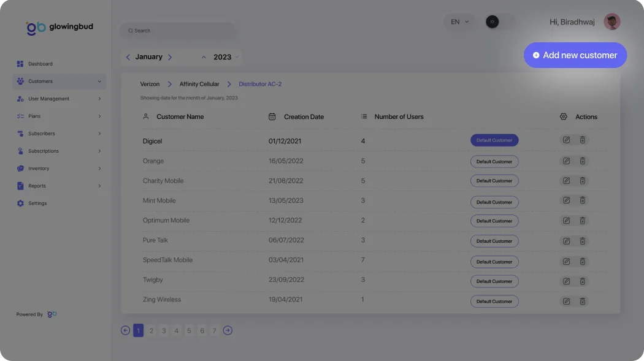Open the Reports menu item
This screenshot has height=361, width=644.
coord(37,186)
